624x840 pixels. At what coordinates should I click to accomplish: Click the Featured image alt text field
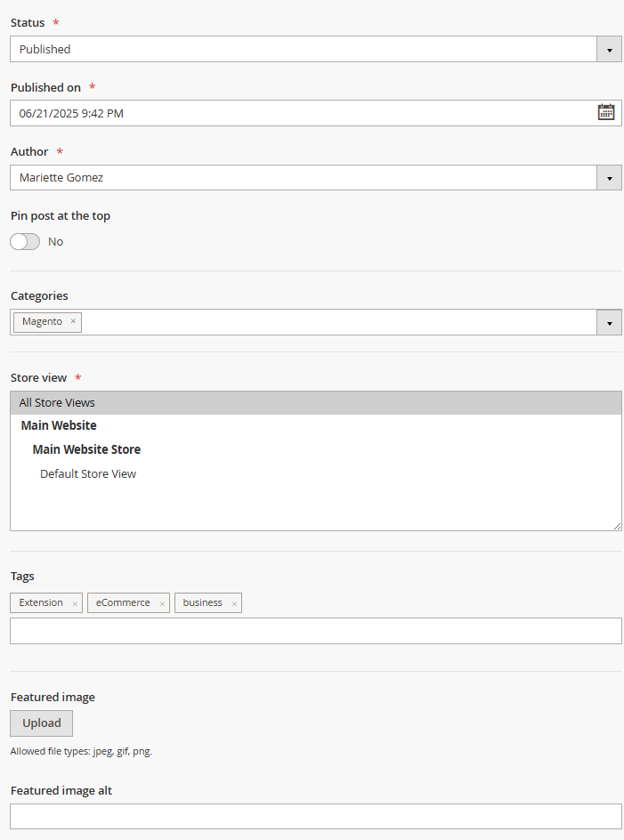[x=315, y=816]
